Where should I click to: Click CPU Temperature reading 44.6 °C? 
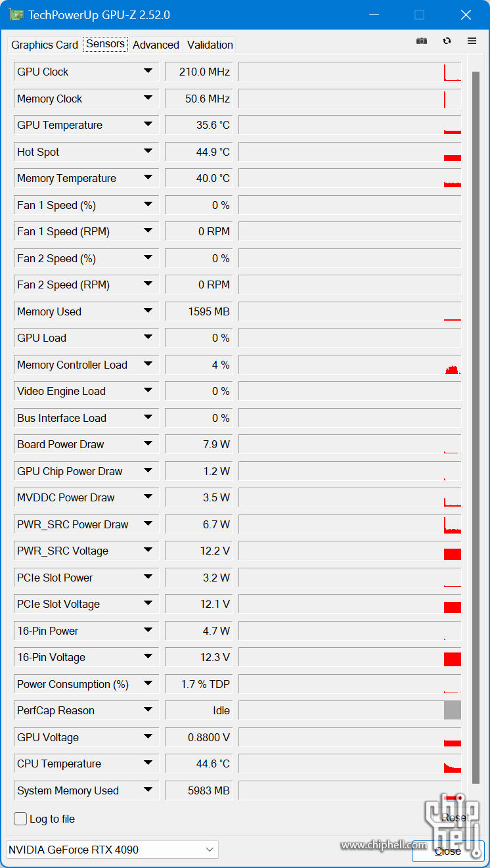pyautogui.click(x=199, y=764)
